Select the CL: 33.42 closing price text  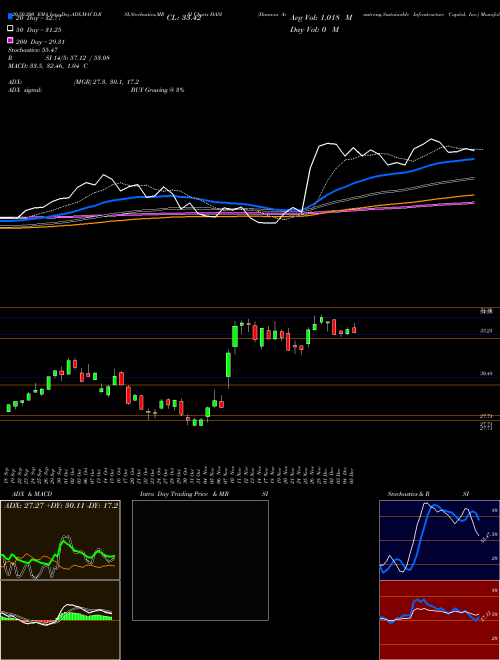pyautogui.click(x=184, y=18)
